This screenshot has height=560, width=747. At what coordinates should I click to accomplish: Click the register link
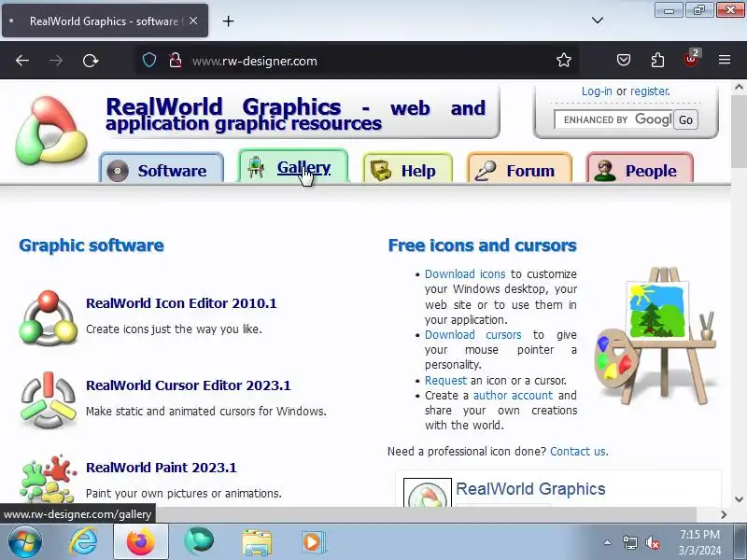[650, 91]
